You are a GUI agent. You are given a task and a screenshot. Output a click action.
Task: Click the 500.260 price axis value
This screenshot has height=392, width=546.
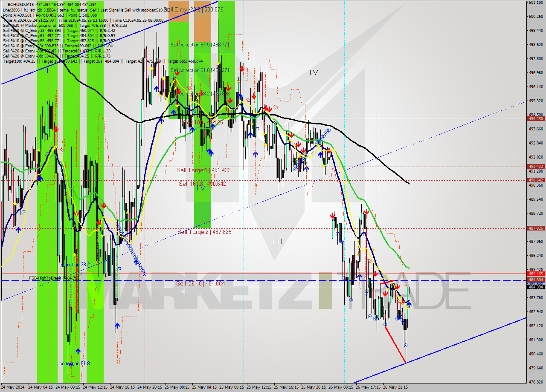click(x=536, y=17)
